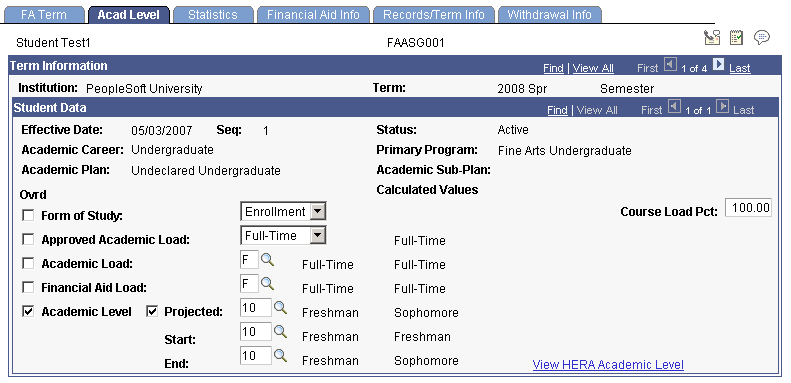Check the Academic Load override box
This screenshot has width=791, height=383.
click(28, 264)
